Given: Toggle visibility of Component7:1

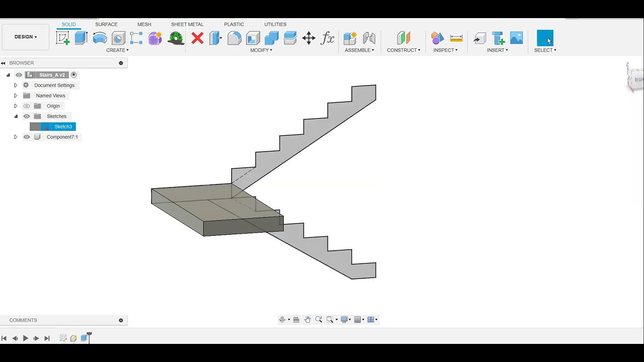Looking at the screenshot, I should [27, 137].
